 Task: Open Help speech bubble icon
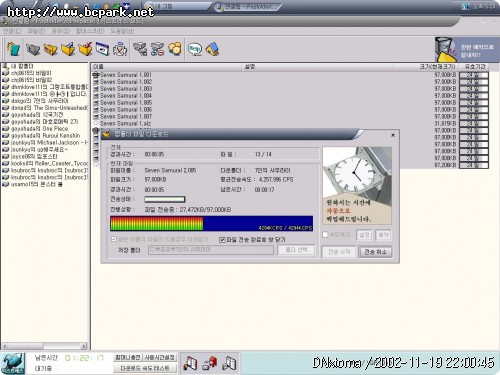(x=195, y=49)
